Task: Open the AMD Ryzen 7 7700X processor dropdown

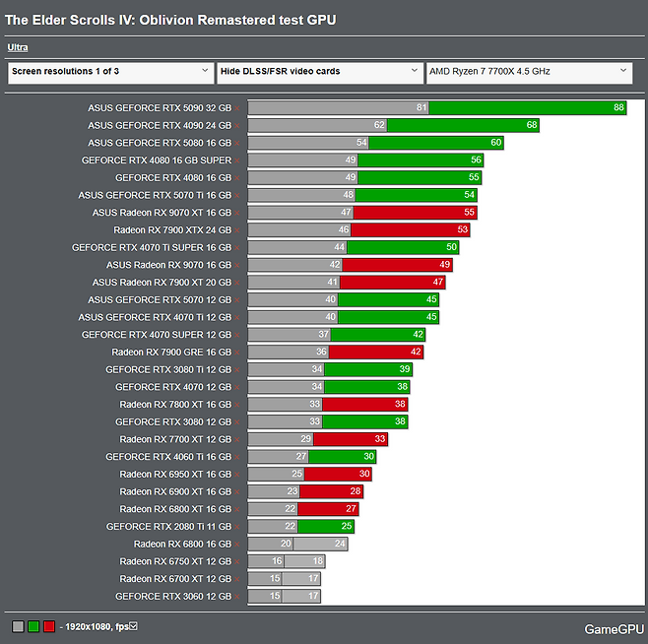Action: (x=529, y=72)
